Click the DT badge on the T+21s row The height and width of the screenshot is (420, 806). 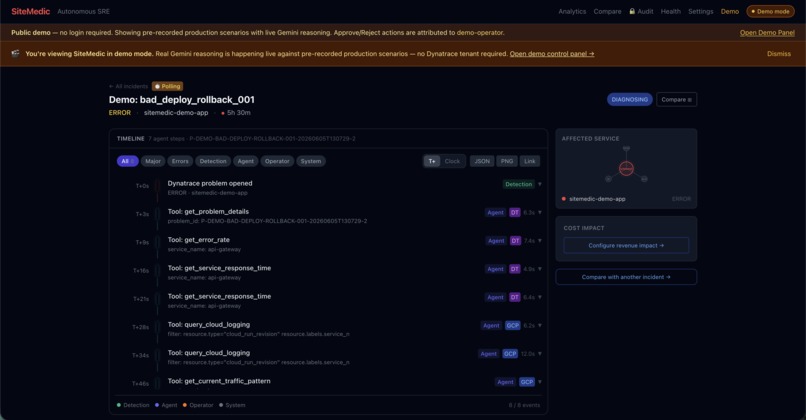pos(515,297)
